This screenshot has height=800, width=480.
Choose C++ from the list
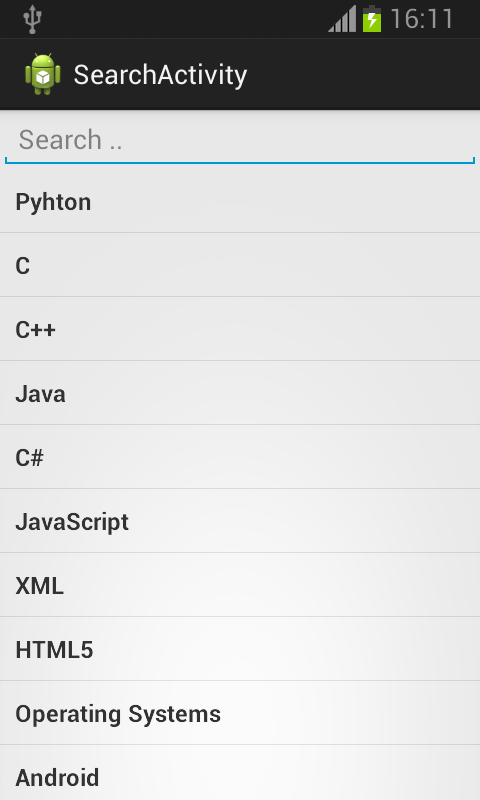click(x=240, y=329)
